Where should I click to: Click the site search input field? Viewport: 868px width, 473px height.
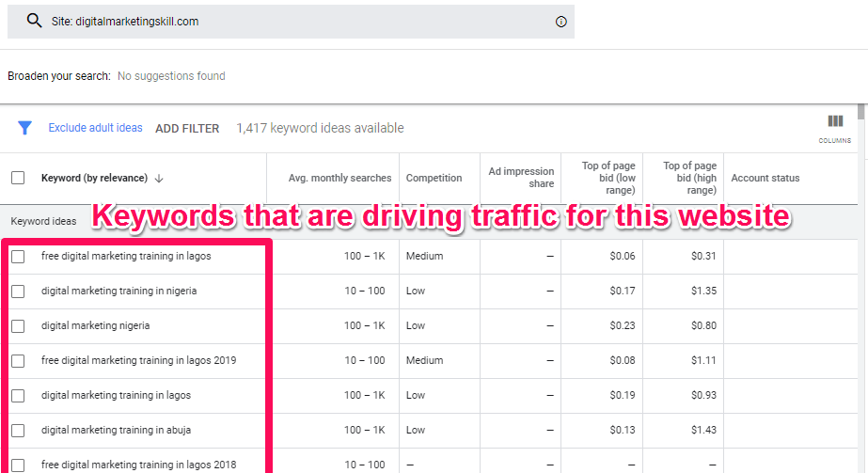282,22
